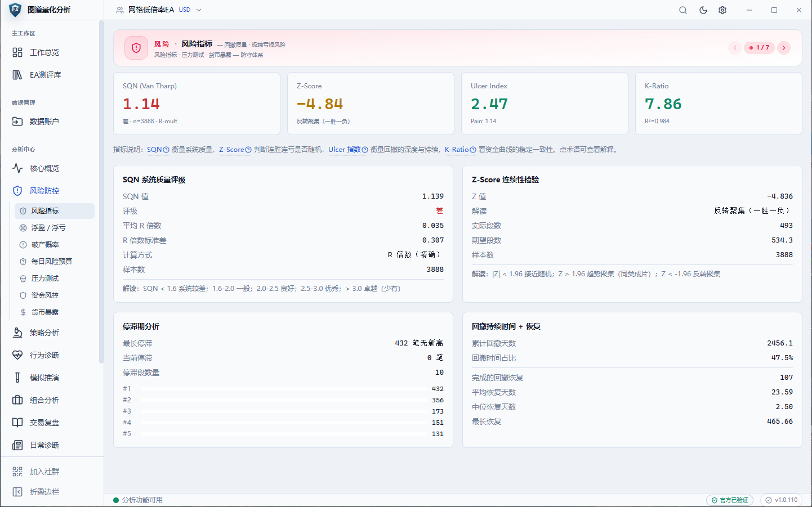
Task: Click the 风险防控 shield icon
Action: (17, 191)
